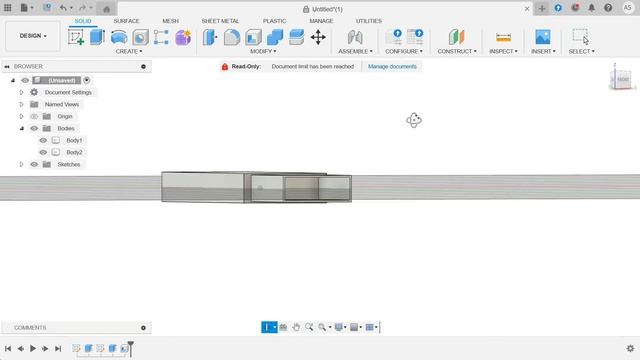Select the Create Sketch tool
640x360 pixels.
[76, 37]
